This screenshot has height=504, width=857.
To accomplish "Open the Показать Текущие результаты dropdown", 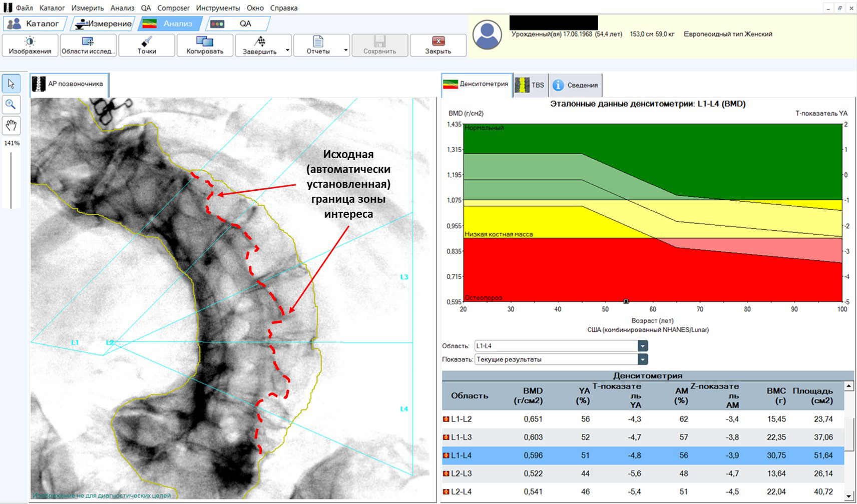I will (643, 359).
